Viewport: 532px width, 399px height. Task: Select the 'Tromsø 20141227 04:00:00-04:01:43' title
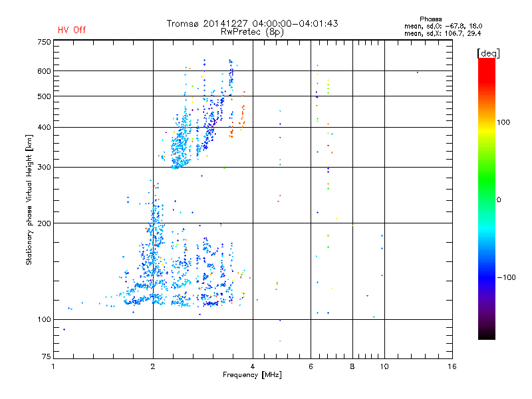point(252,23)
